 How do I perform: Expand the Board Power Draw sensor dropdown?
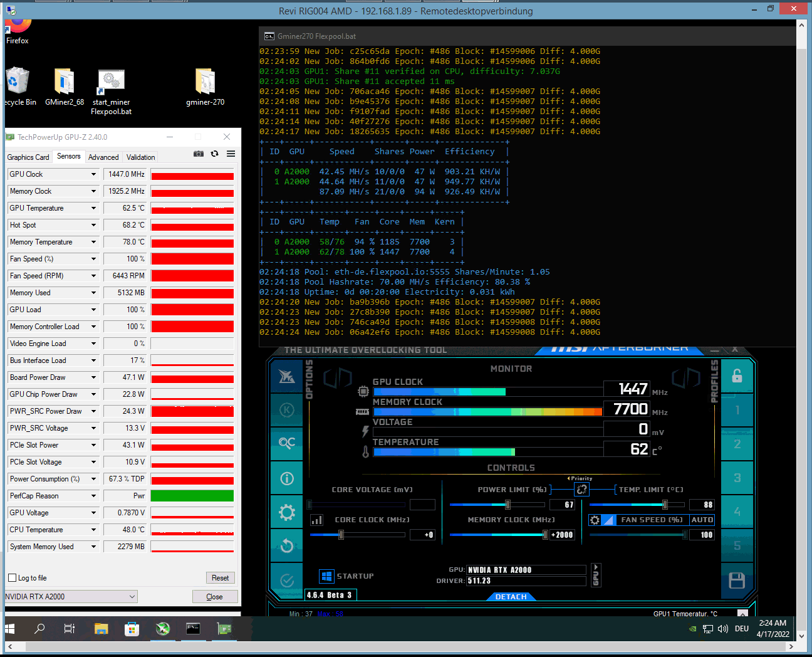coord(94,377)
